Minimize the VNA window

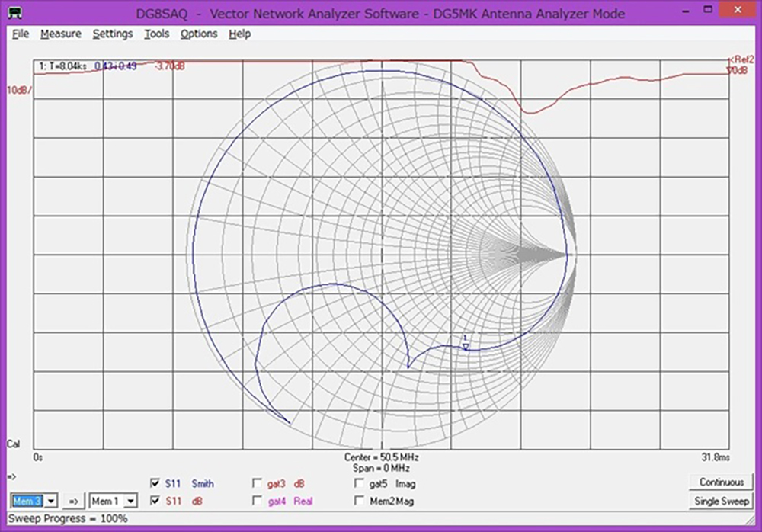tap(686, 11)
